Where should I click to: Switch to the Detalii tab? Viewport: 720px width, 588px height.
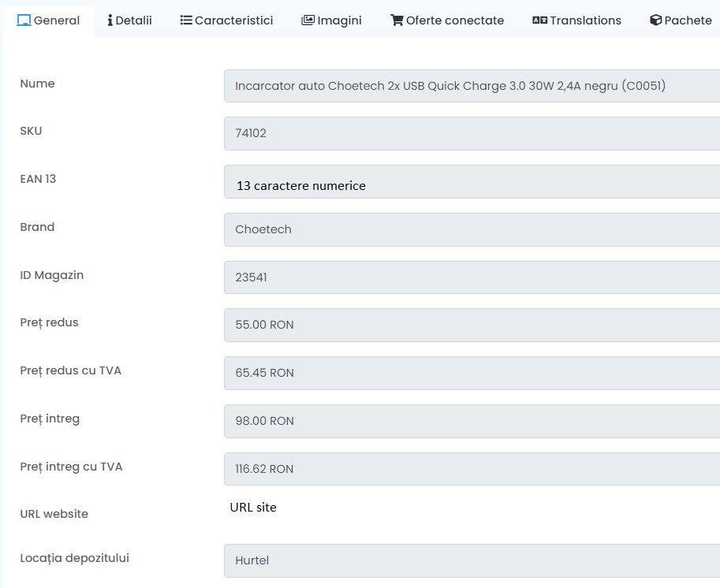point(129,20)
